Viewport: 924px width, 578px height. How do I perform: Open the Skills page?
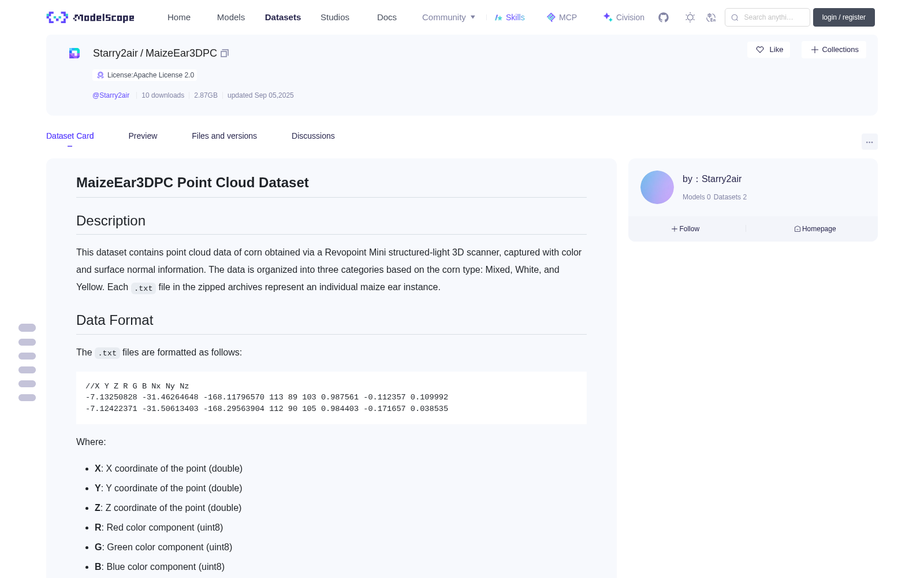(x=510, y=17)
